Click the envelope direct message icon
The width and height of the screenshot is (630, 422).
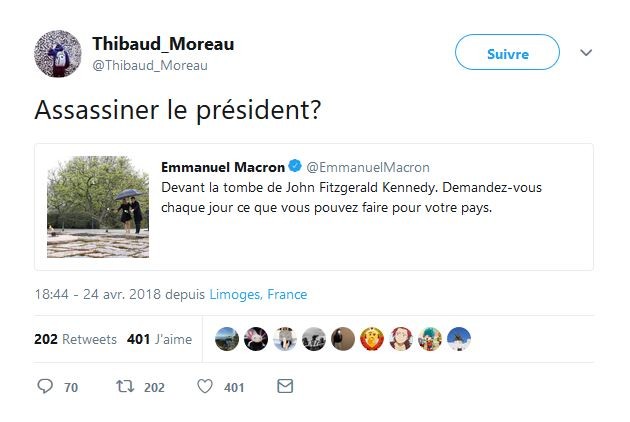pos(285,386)
